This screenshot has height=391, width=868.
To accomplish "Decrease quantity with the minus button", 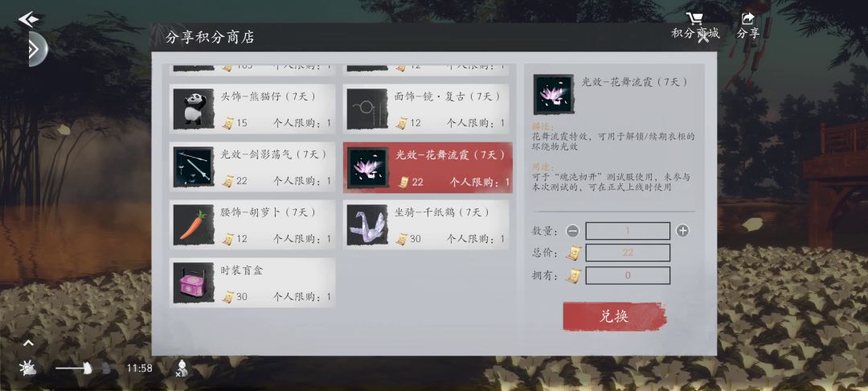I will click(573, 231).
